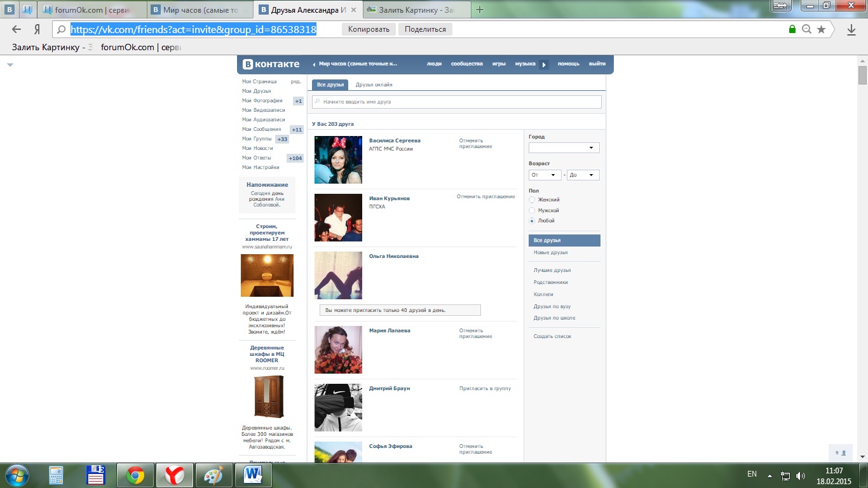Open the Windows Start menu

(x=16, y=475)
